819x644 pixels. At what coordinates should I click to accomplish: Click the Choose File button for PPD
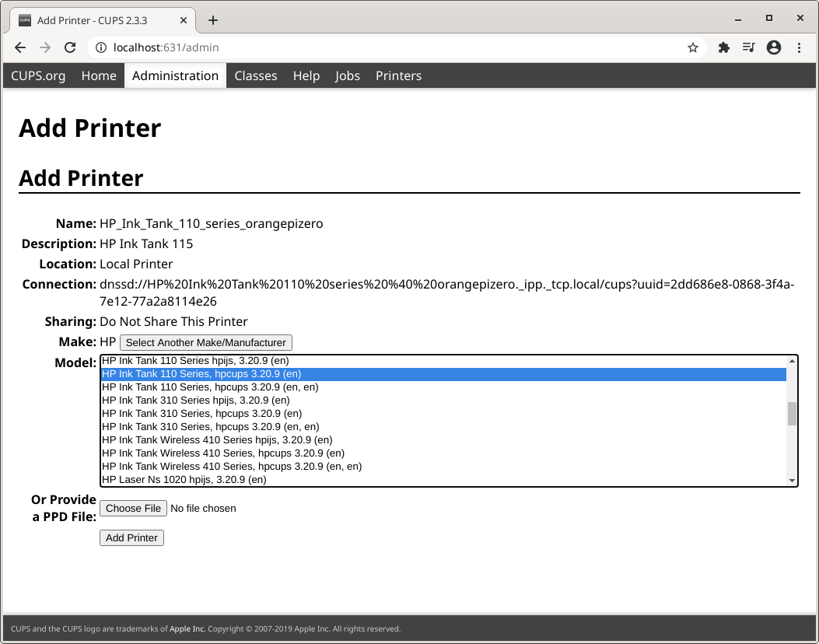[133, 508]
